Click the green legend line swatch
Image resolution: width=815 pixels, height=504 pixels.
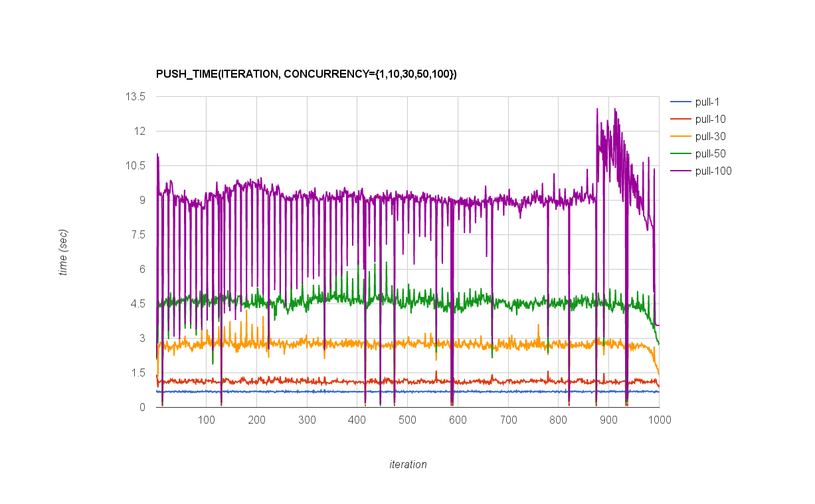tap(679, 154)
